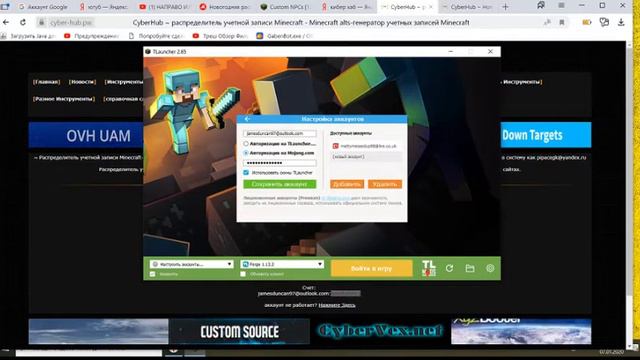Click the refresh icon in TLauncher bottom bar
Viewport: 640px width, 360px height.
(449, 268)
